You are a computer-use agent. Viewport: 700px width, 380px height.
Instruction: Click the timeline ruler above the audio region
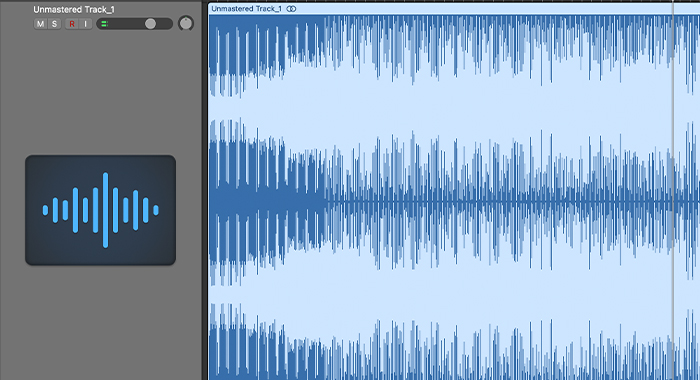pyautogui.click(x=453, y=1)
